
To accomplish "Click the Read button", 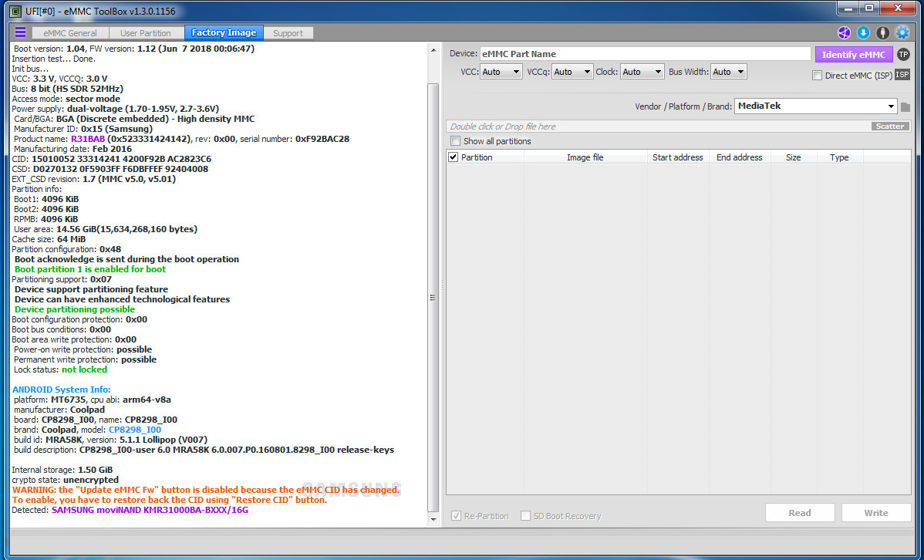I will tap(800, 513).
